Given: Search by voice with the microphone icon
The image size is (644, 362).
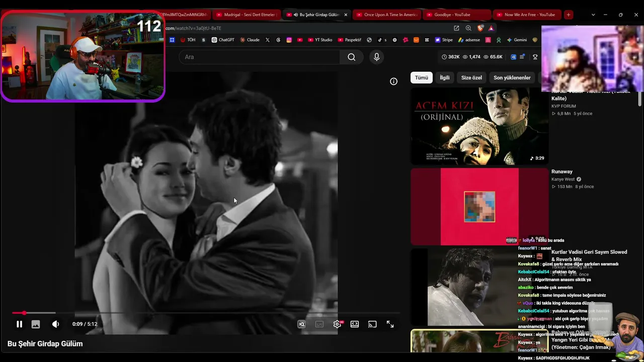Looking at the screenshot, I should pyautogui.click(x=376, y=57).
